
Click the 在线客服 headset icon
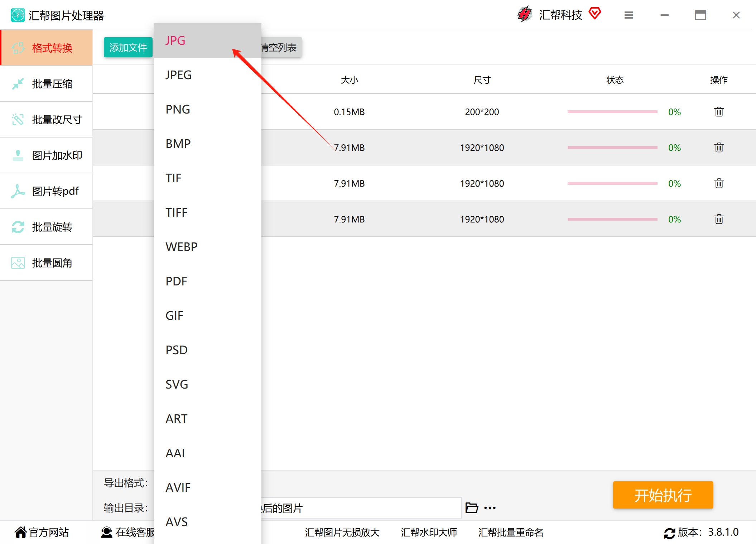click(106, 532)
